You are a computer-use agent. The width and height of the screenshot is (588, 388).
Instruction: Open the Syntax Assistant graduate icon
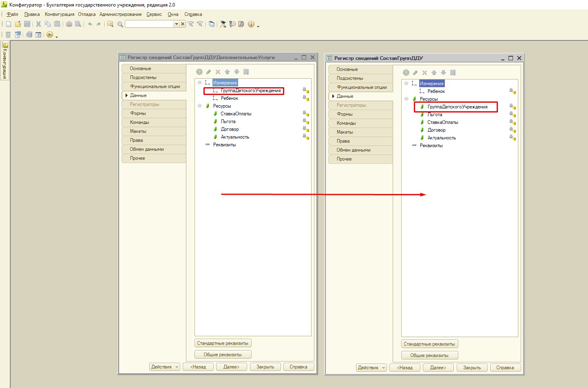coord(223,24)
